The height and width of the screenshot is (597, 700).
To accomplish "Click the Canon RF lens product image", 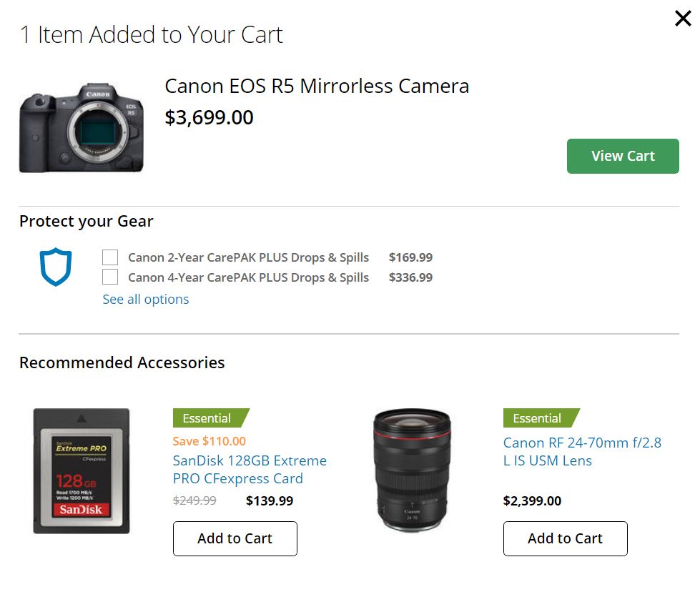I will [x=413, y=472].
